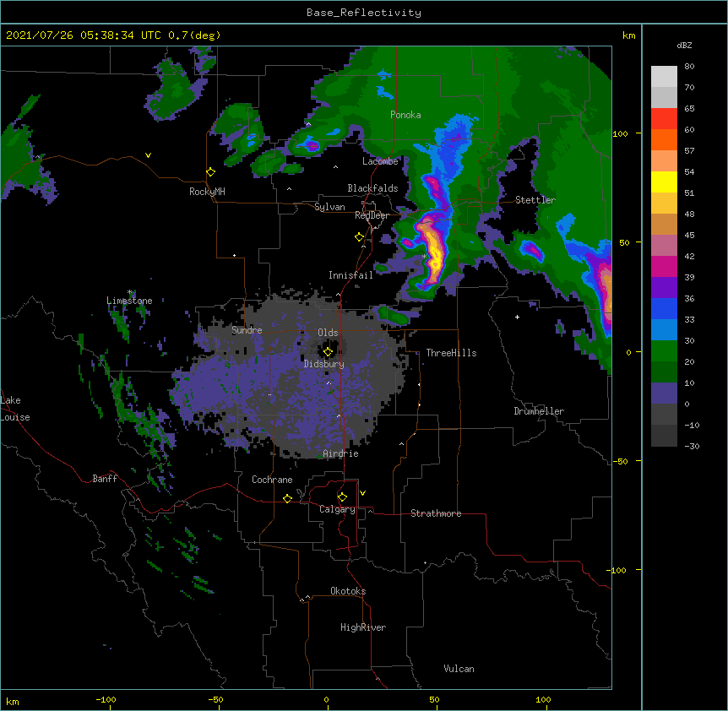The height and width of the screenshot is (711, 728).
Task: Click the asterisk marker above Limestone label
Action: [130, 292]
